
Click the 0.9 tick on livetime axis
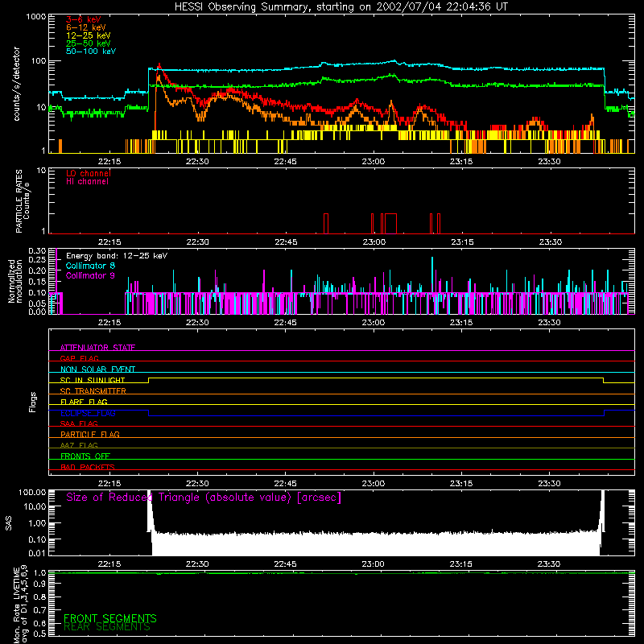pos(39,584)
